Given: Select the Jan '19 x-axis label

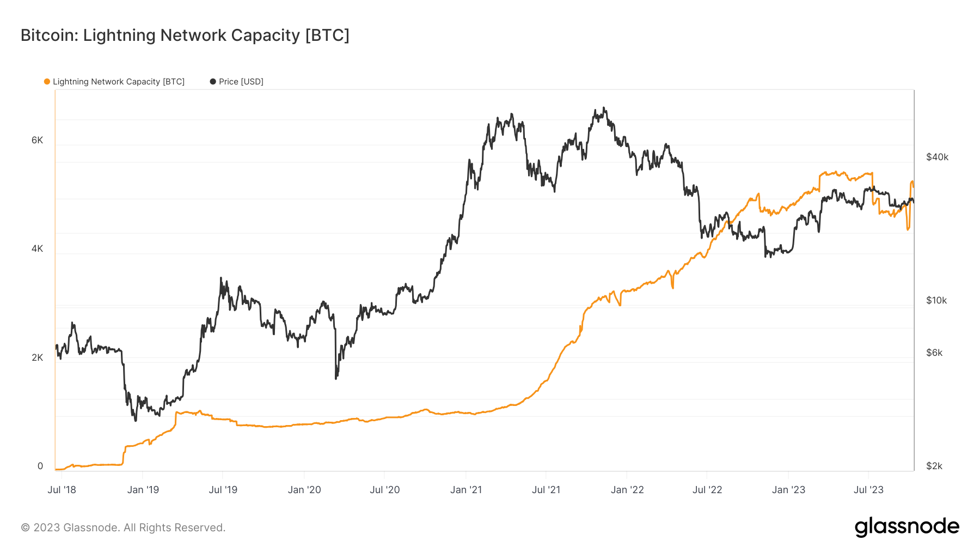Looking at the screenshot, I should pyautogui.click(x=143, y=490).
